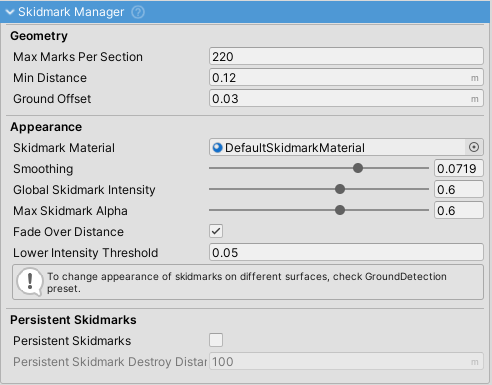Click the Max Marks Per Section field
Viewport: 492px width, 385px height.
click(x=346, y=56)
